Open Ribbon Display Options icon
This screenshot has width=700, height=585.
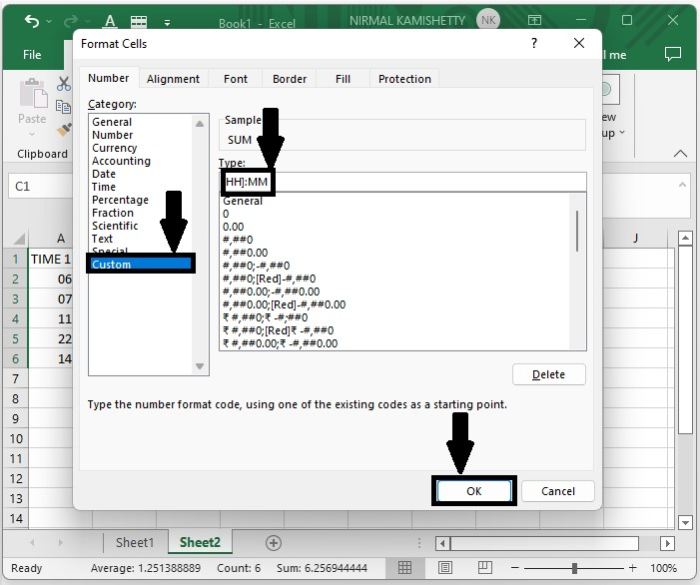click(x=534, y=20)
